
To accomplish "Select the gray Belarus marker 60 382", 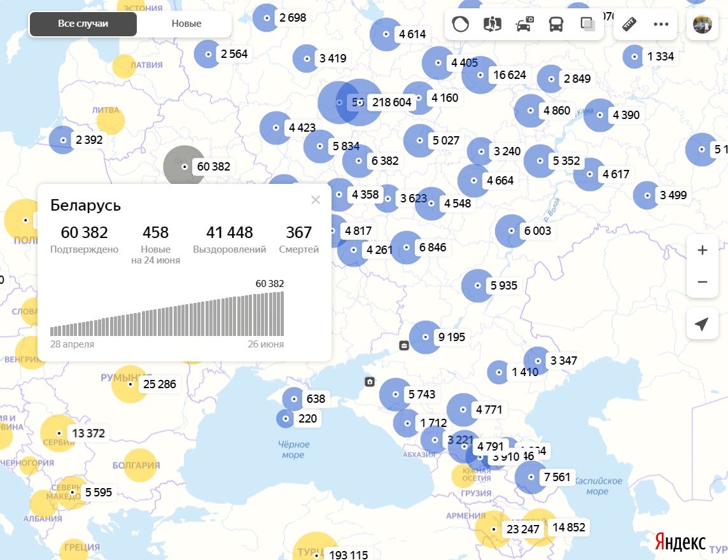I will [x=185, y=166].
